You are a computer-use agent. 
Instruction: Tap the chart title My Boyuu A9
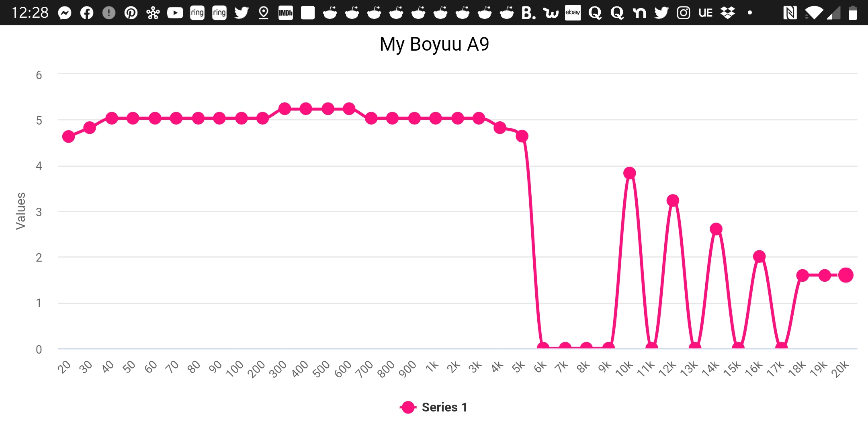(x=434, y=44)
